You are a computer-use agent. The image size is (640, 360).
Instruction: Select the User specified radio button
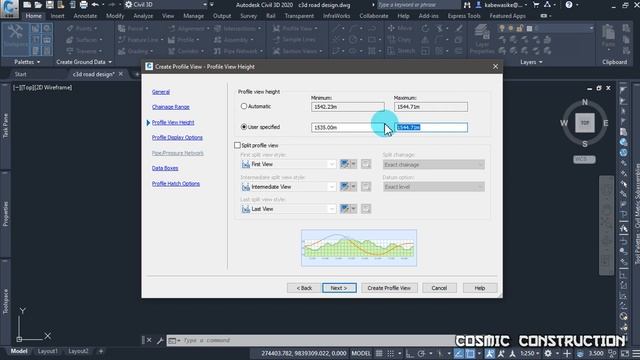coord(244,127)
